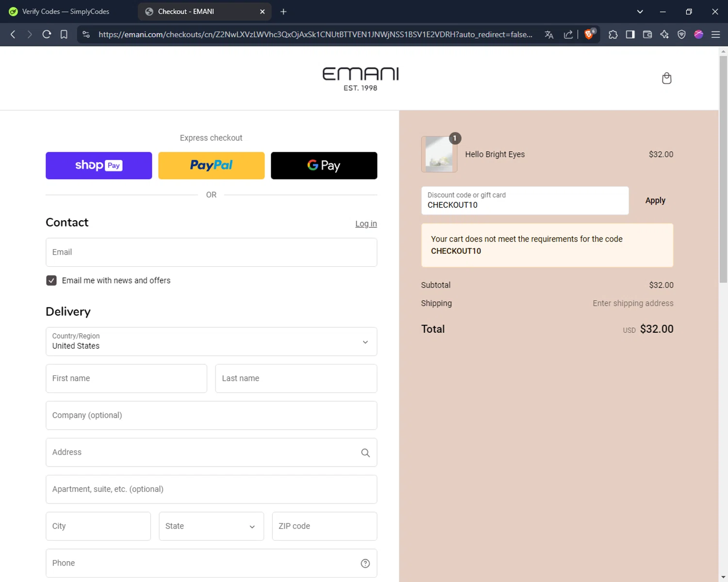This screenshot has height=582, width=728.
Task: Open Brave VPN shield icon
Action: click(681, 34)
